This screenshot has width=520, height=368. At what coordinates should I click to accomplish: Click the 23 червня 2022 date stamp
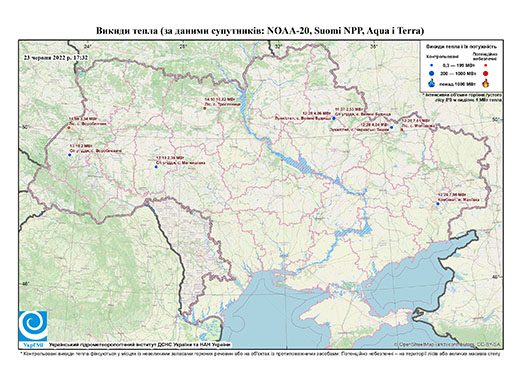[56, 57]
